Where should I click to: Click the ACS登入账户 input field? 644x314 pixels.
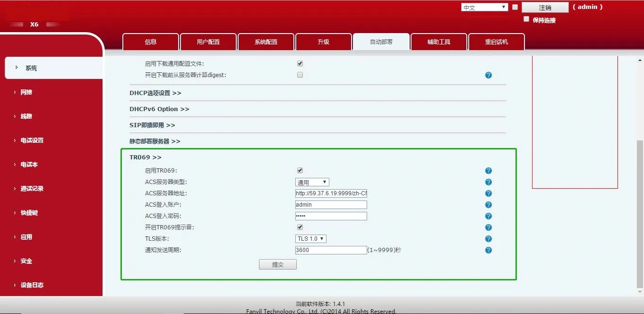pos(331,205)
